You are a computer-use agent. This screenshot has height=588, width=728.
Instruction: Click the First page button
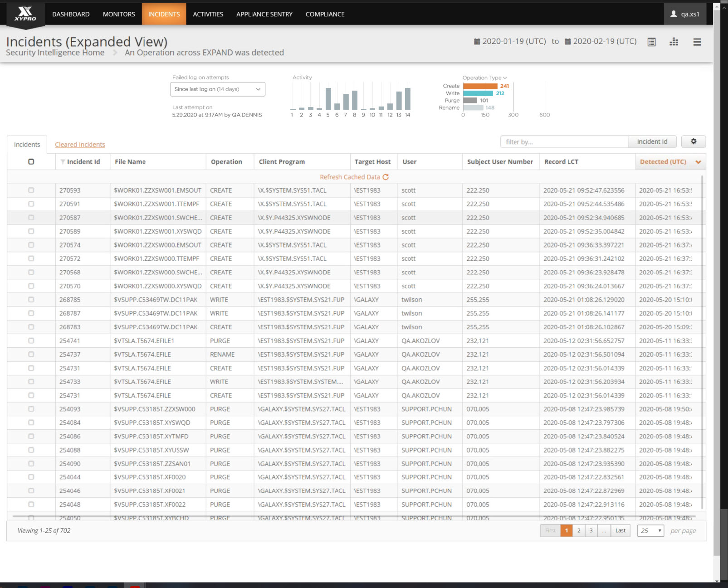(550, 530)
